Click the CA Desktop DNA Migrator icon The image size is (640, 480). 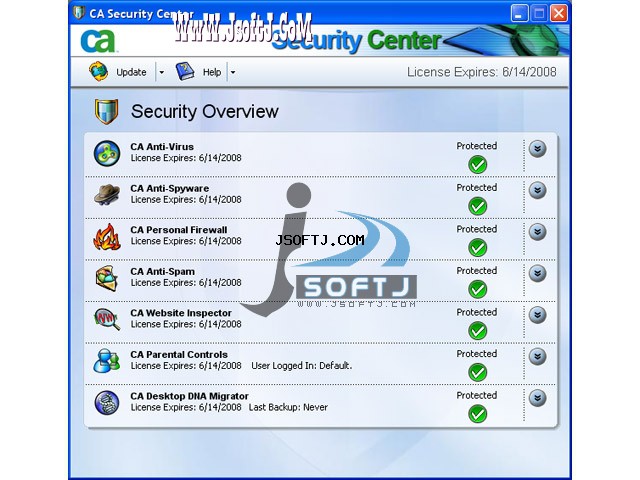(x=107, y=402)
